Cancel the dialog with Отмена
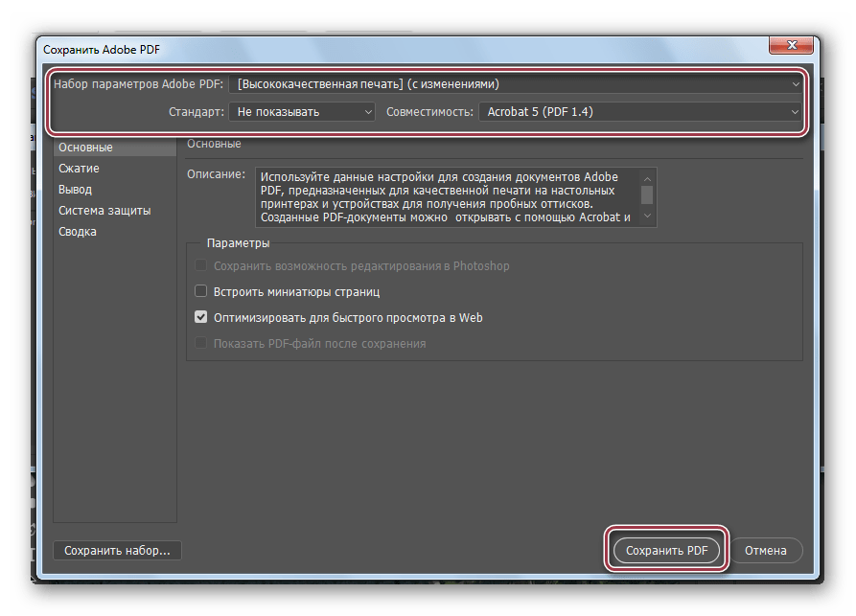This screenshot has width=856, height=616. (x=766, y=551)
